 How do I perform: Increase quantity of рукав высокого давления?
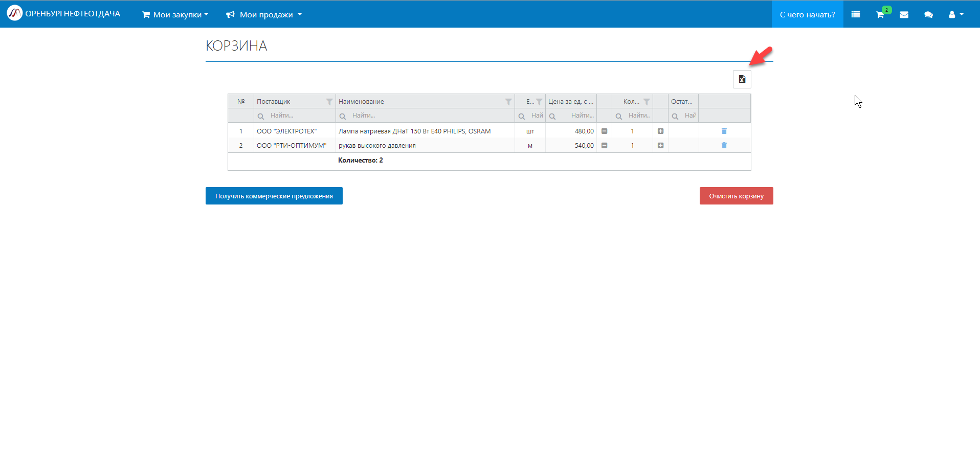click(660, 146)
